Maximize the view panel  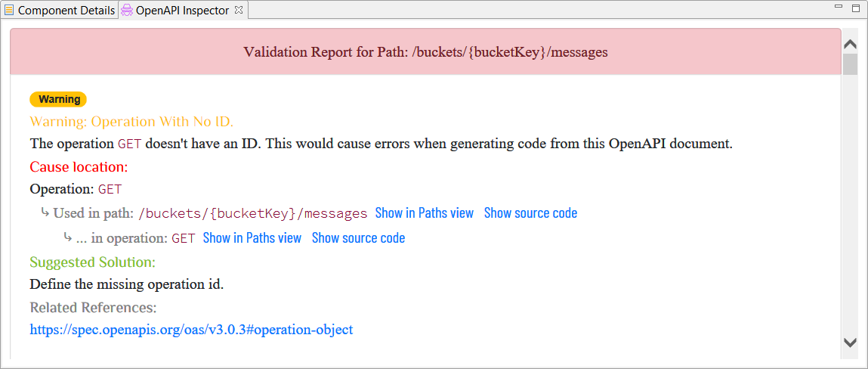click(x=856, y=8)
